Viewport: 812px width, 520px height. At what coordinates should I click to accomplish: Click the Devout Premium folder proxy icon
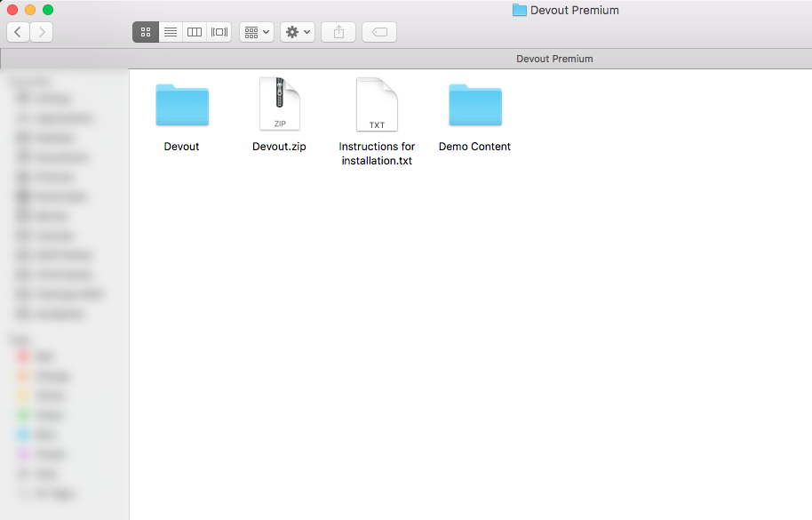tap(519, 10)
